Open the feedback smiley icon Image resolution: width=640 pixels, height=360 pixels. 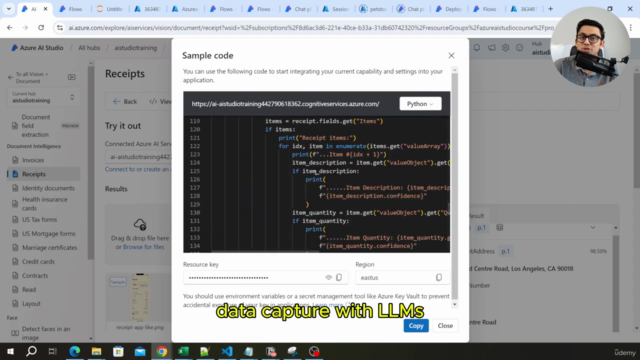519,48
